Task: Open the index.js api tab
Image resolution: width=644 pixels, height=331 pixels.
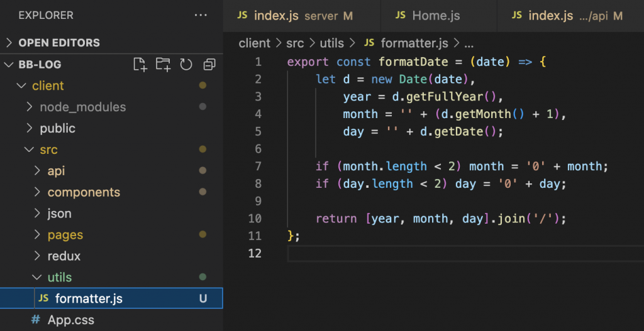Action: (567, 16)
